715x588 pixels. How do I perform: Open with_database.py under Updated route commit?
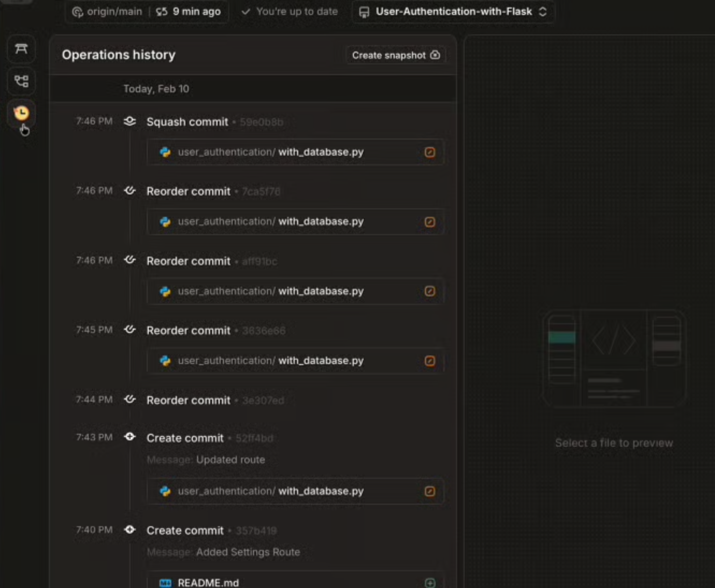point(295,491)
